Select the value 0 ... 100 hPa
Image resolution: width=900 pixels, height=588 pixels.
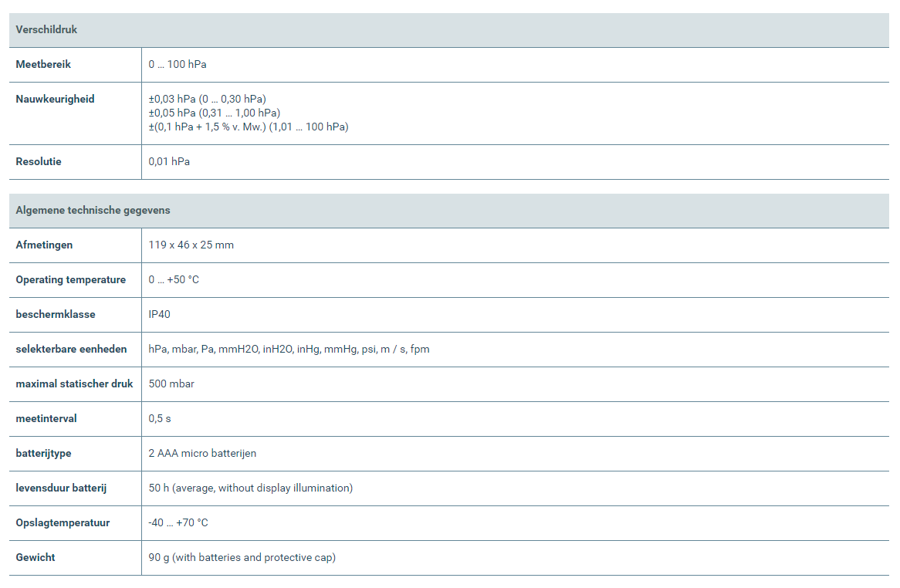click(178, 64)
